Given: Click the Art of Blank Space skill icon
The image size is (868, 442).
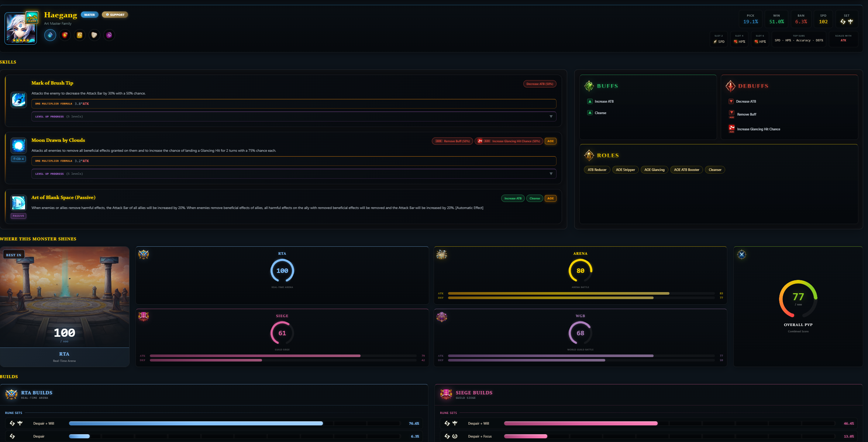Looking at the screenshot, I should [18, 203].
